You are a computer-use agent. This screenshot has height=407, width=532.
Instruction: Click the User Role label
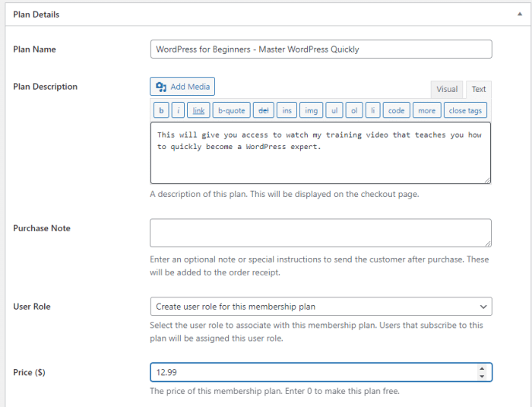click(32, 307)
